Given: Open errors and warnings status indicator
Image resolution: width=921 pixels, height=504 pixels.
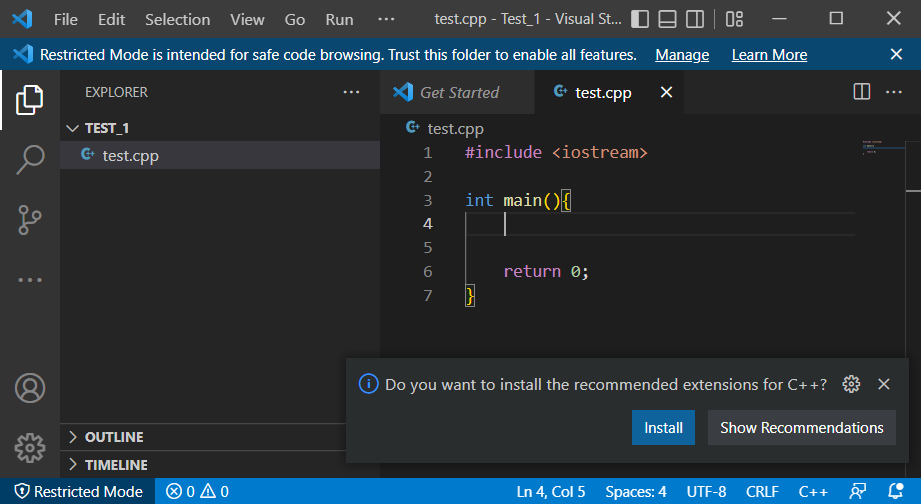Looking at the screenshot, I should (x=197, y=491).
